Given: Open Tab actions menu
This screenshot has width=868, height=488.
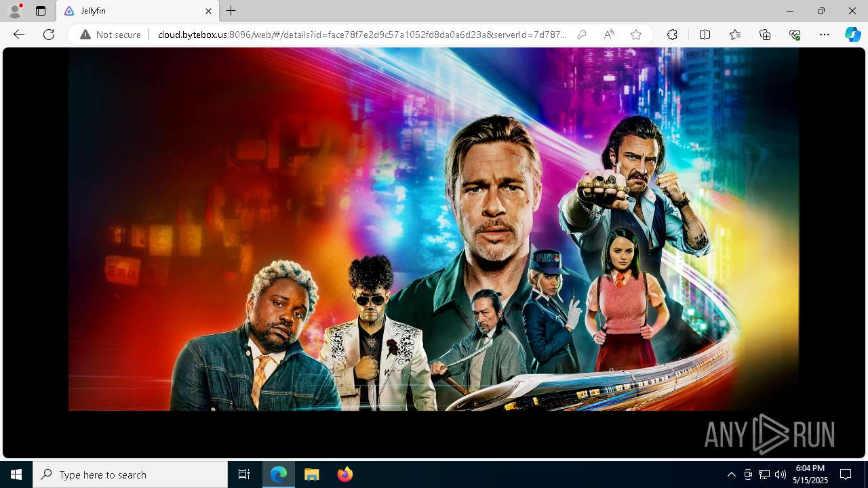Looking at the screenshot, I should coord(41,11).
